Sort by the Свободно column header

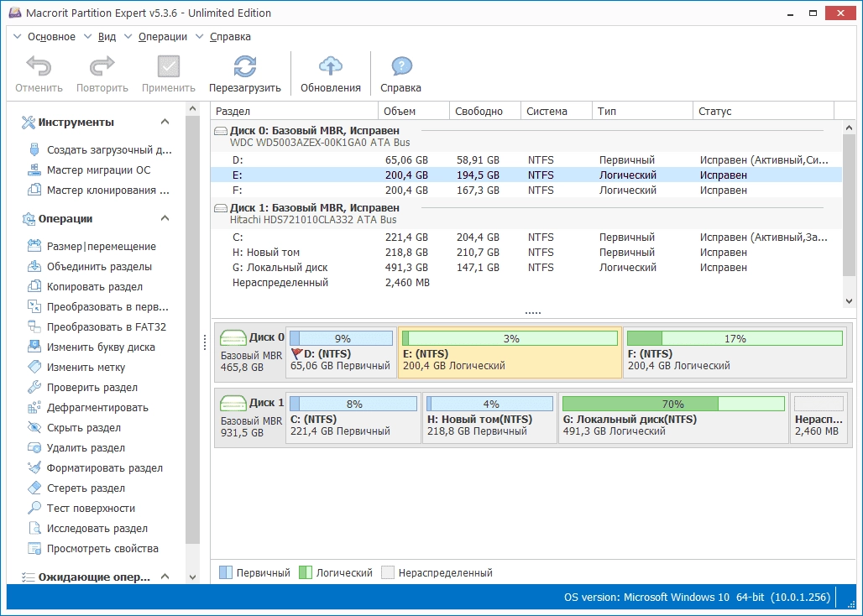coord(485,111)
